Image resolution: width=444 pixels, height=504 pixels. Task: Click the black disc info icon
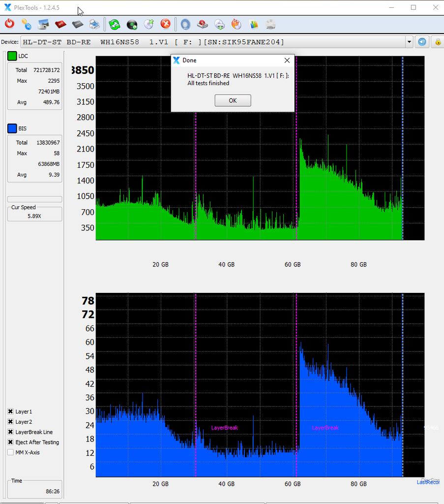[x=132, y=25]
